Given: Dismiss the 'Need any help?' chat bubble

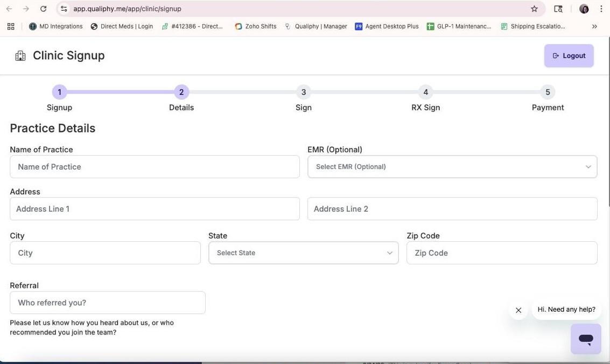Looking at the screenshot, I should coord(518,310).
